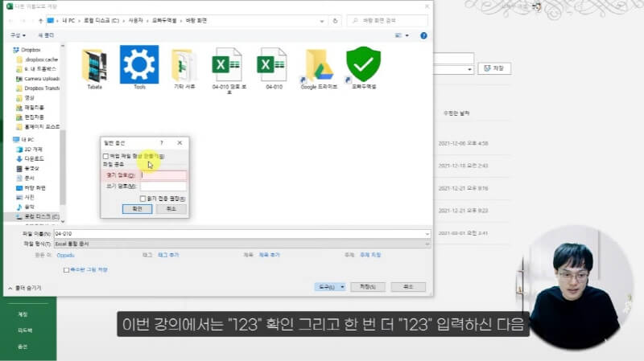Click the help question mark in options dialog

coord(162,143)
